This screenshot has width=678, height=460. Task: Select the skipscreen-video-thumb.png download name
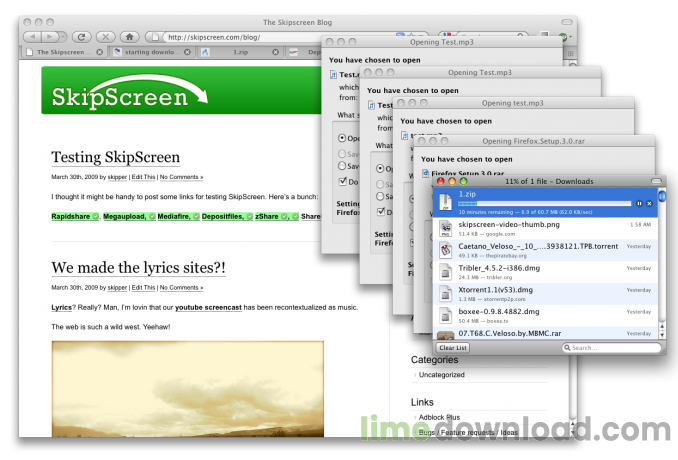coord(509,224)
